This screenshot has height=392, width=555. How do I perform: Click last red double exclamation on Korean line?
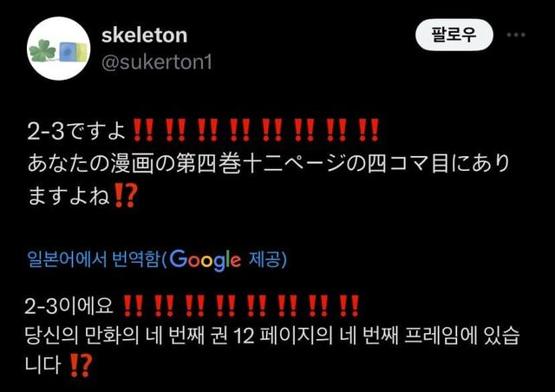[x=349, y=305]
